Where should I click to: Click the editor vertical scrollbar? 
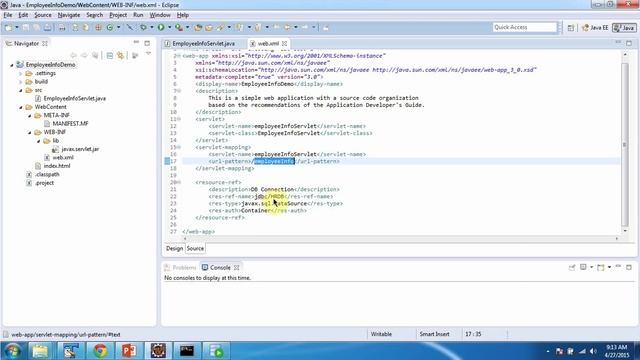pos(625,144)
